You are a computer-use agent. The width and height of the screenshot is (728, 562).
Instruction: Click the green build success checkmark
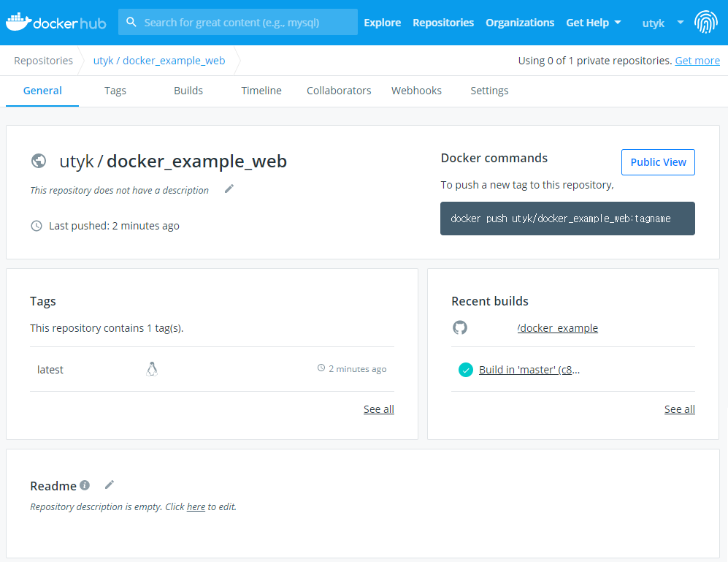tap(466, 370)
